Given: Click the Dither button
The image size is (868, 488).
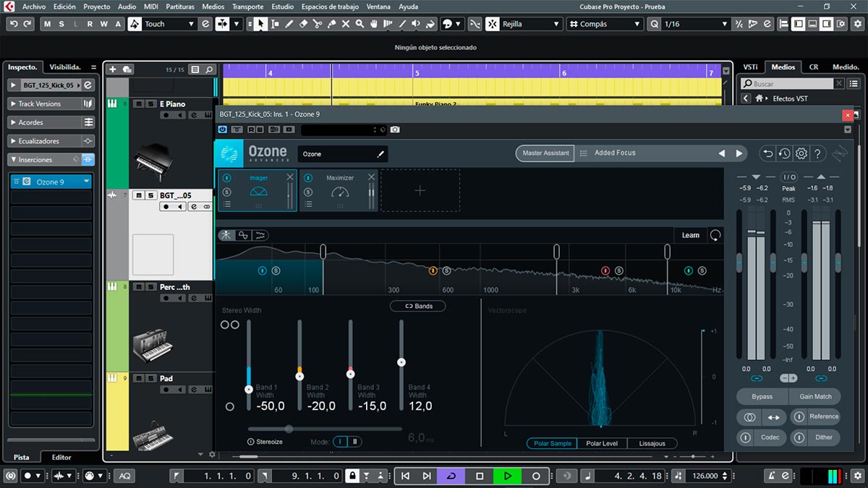Looking at the screenshot, I should click(815, 437).
